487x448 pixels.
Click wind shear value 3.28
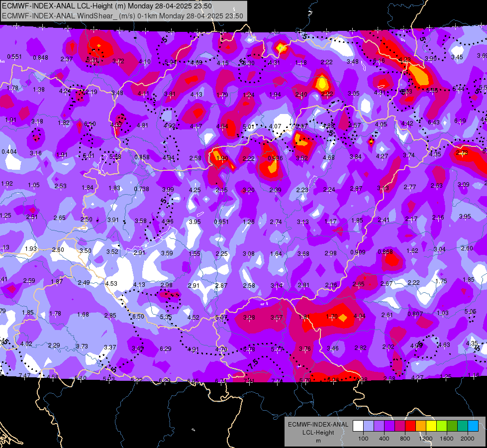pos(249,318)
